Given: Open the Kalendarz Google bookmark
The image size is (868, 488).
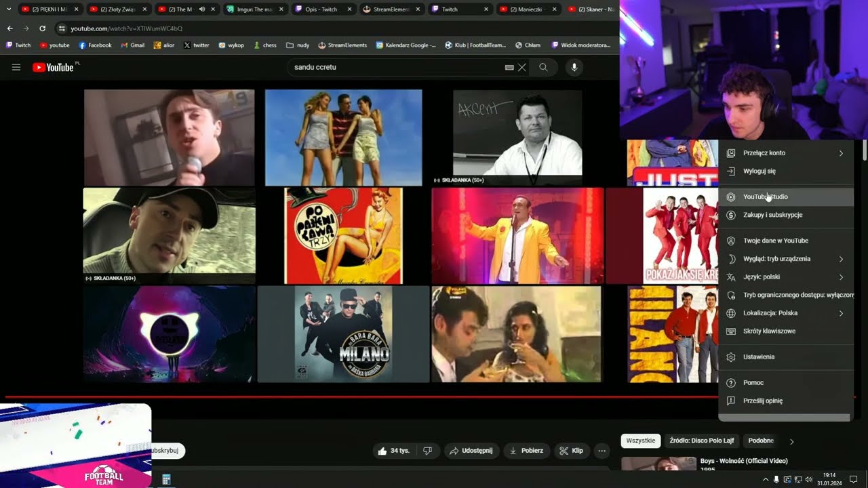Looking at the screenshot, I should (x=406, y=45).
